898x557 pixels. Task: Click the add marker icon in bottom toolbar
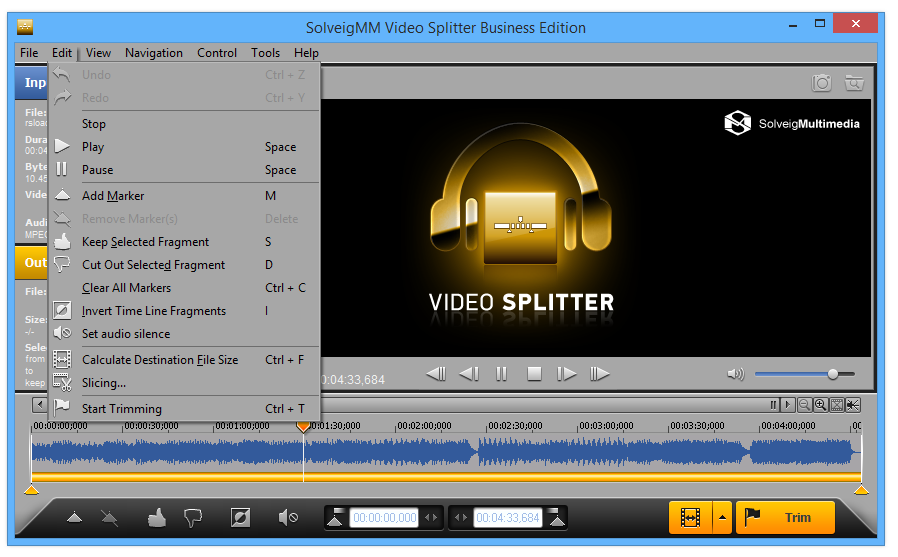click(x=74, y=518)
